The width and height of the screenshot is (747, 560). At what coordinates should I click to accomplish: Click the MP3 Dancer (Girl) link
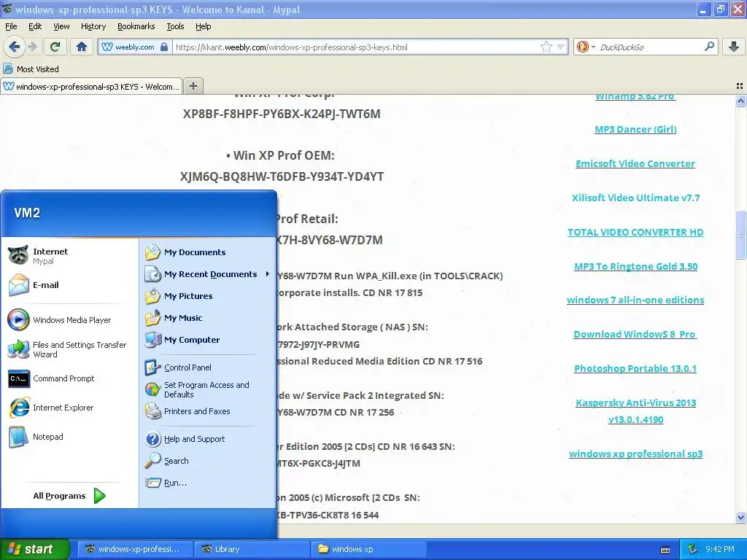(x=635, y=129)
